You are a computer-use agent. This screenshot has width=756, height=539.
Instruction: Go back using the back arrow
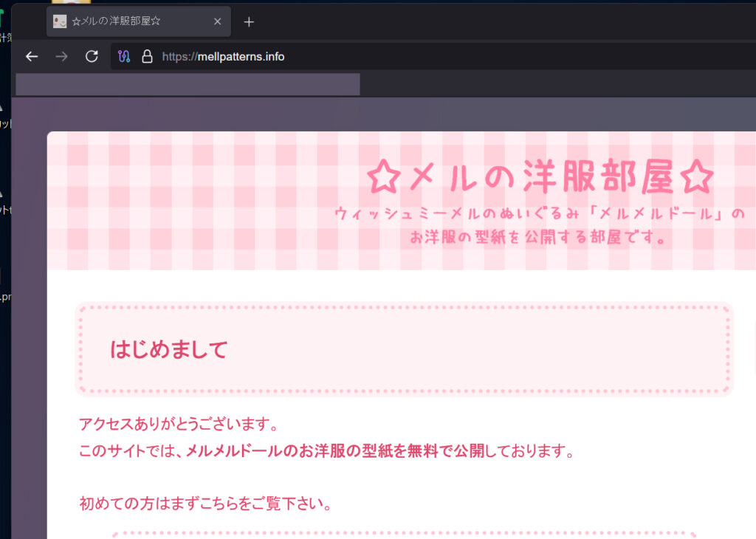click(x=32, y=57)
